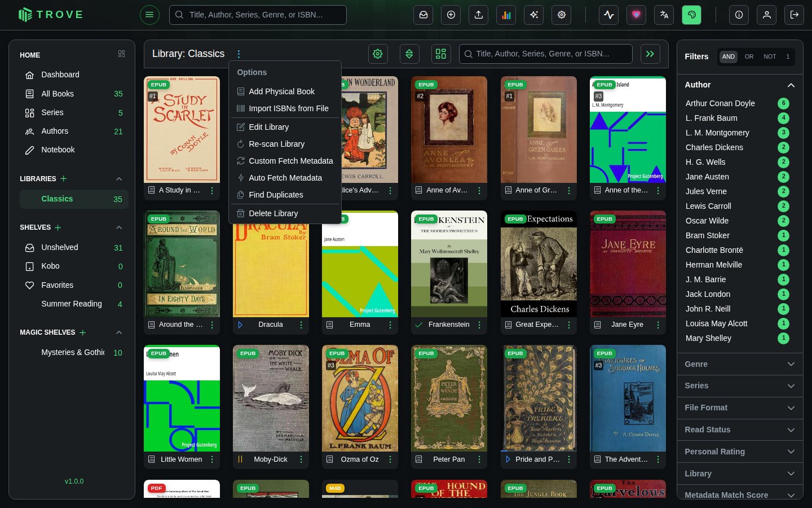Collapse the SHELVES sidebar section
The image size is (812, 508).
119,227
